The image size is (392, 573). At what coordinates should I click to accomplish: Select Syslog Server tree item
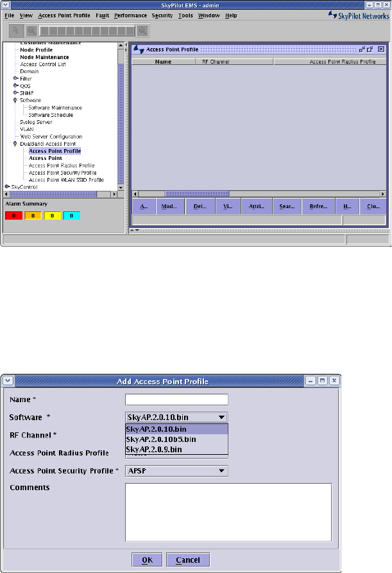[x=36, y=122]
